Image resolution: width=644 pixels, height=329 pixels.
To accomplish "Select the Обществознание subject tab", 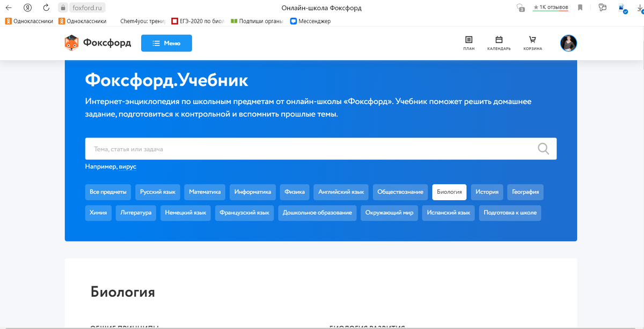I will tap(400, 192).
